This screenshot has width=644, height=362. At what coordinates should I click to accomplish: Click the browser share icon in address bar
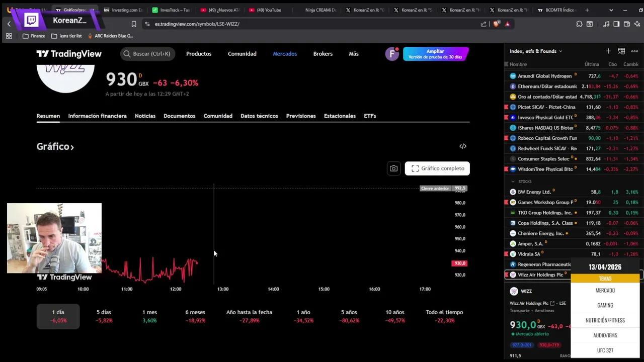coord(484,24)
